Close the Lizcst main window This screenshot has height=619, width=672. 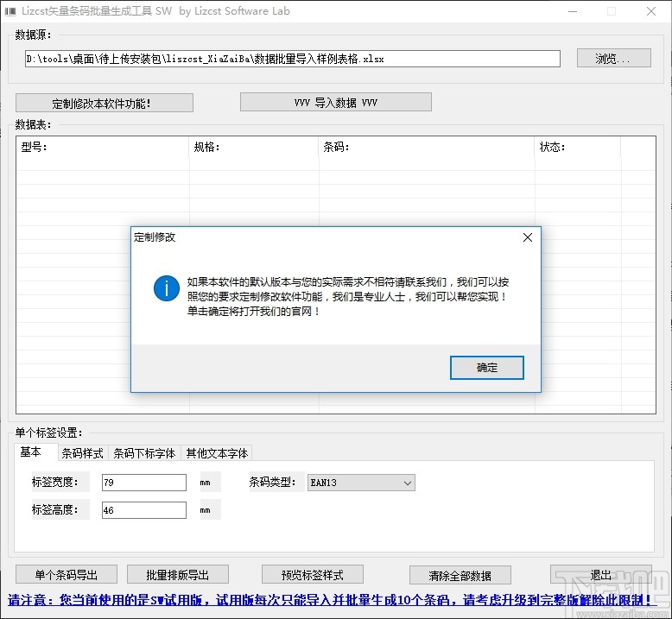pyautogui.click(x=651, y=11)
